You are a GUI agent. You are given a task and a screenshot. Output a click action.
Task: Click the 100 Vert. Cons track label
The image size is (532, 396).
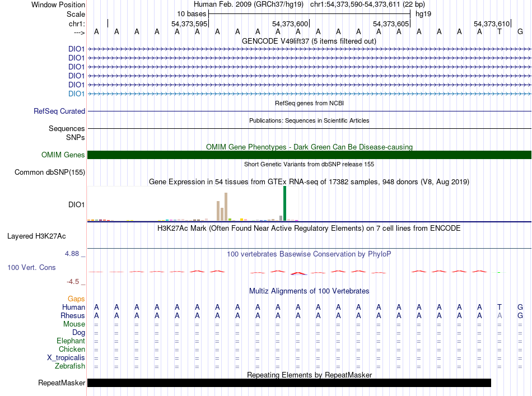pos(31,268)
